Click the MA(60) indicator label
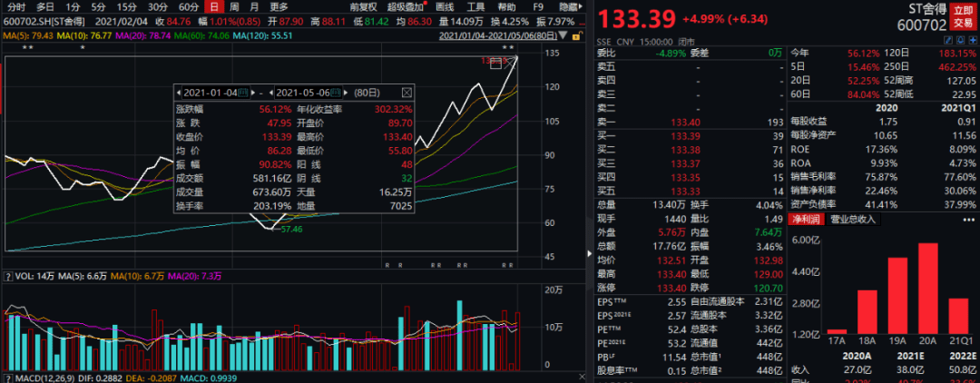The height and width of the screenshot is (383, 980). pos(201,36)
